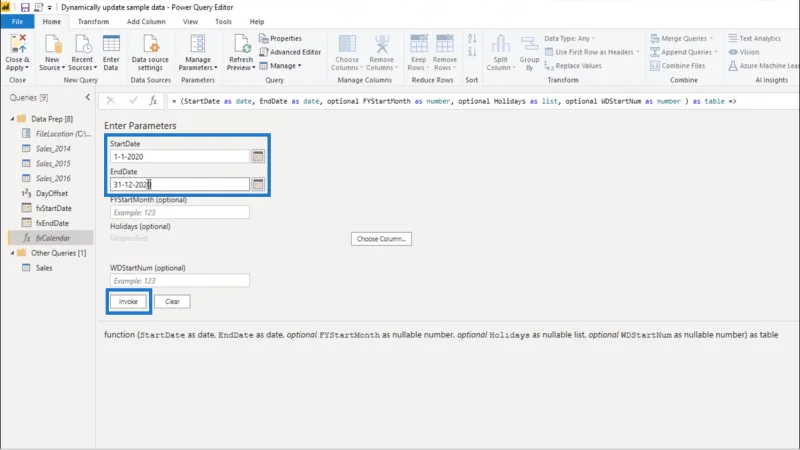Switch to the View tab
800x450 pixels.
190,21
